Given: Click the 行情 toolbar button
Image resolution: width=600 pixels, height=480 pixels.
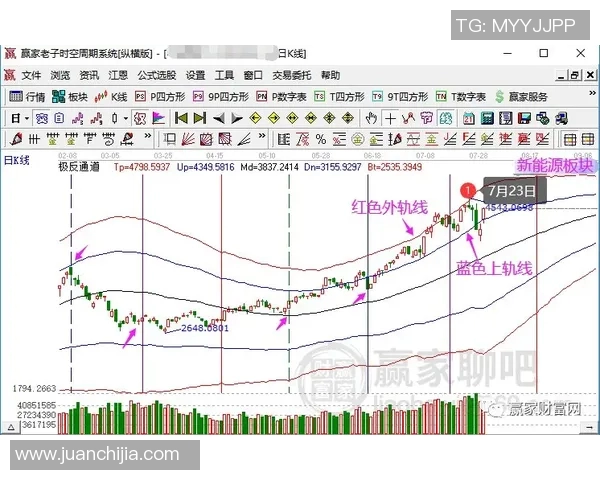Looking at the screenshot, I should pos(27,97).
